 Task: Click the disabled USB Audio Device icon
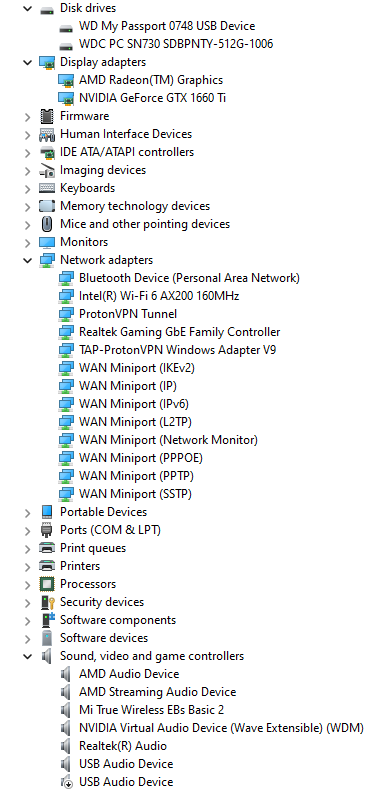point(66,782)
